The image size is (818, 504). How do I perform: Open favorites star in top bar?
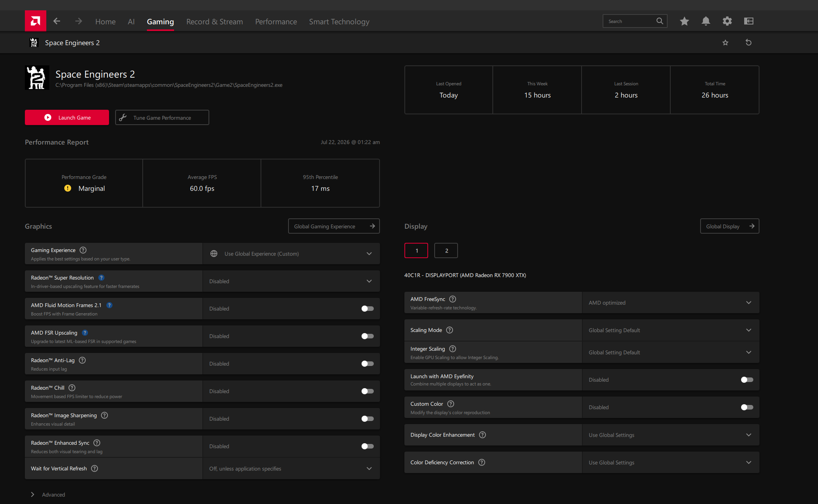[x=684, y=21]
